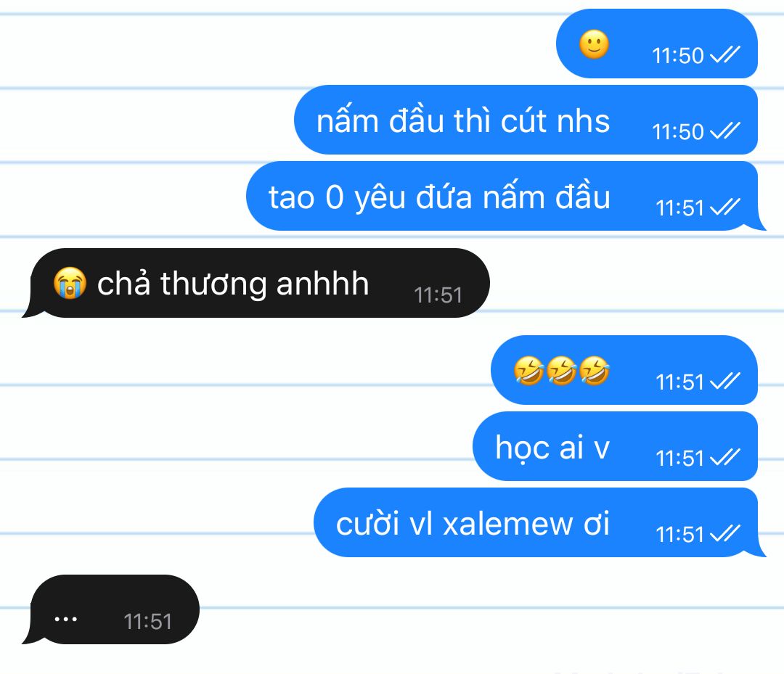
Task: Tap the slightly smiling face emoji
Action: [594, 44]
